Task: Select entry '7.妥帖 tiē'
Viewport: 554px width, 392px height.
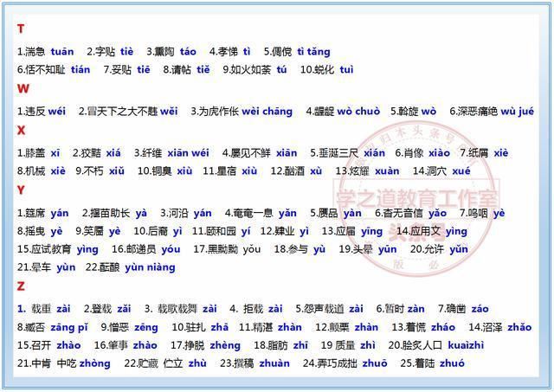Action: coord(127,69)
